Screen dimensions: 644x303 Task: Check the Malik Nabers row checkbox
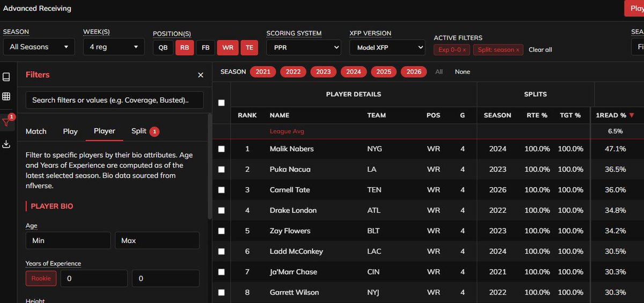click(x=222, y=149)
